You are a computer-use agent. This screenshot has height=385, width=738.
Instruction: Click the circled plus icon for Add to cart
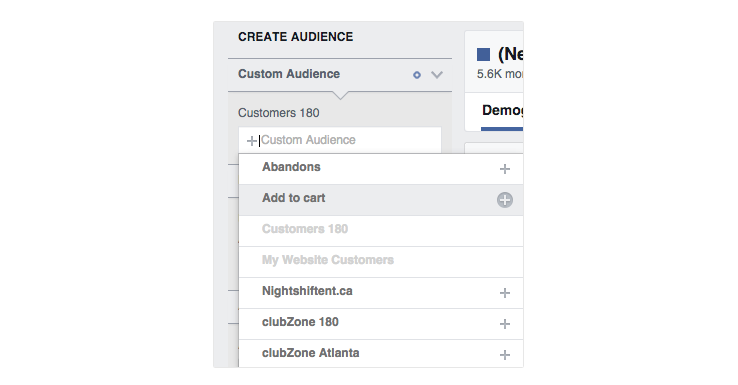505,200
